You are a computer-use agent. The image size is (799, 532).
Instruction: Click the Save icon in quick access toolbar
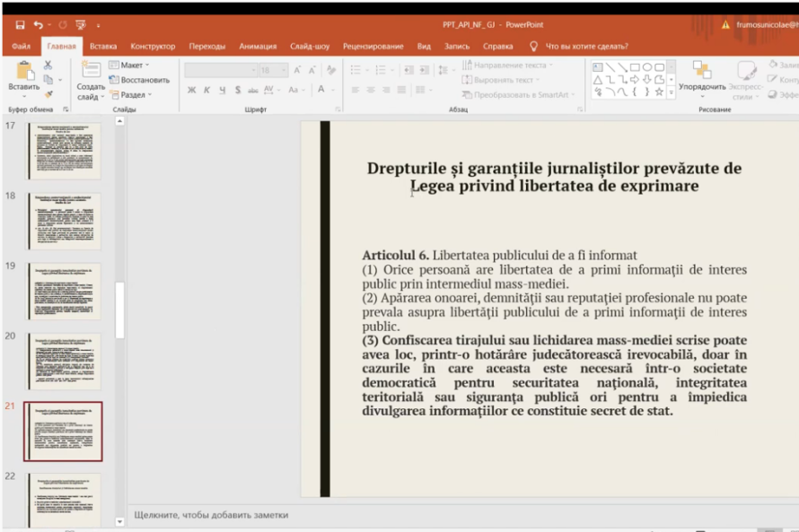(20, 25)
